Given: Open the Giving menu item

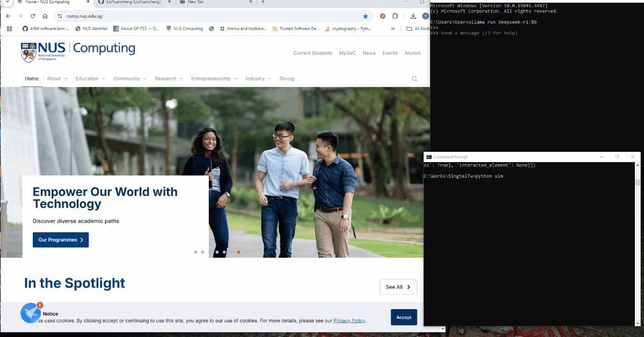Looking at the screenshot, I should [x=287, y=79].
